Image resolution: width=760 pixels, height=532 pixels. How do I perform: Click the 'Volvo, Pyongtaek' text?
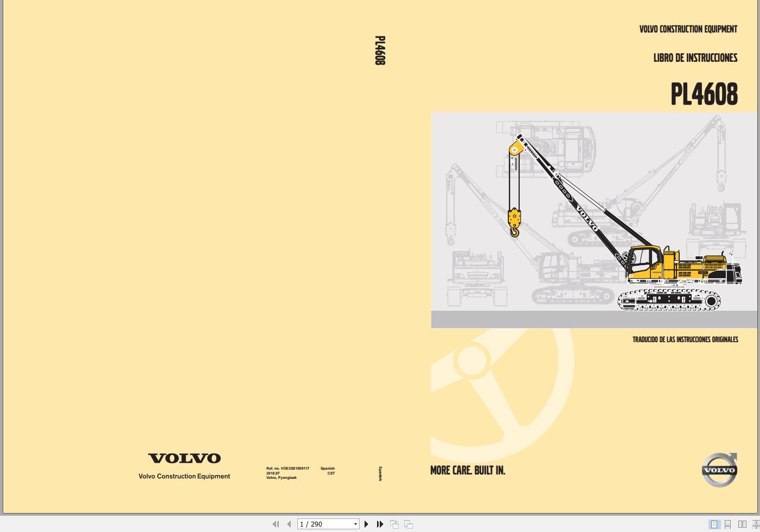(281, 478)
